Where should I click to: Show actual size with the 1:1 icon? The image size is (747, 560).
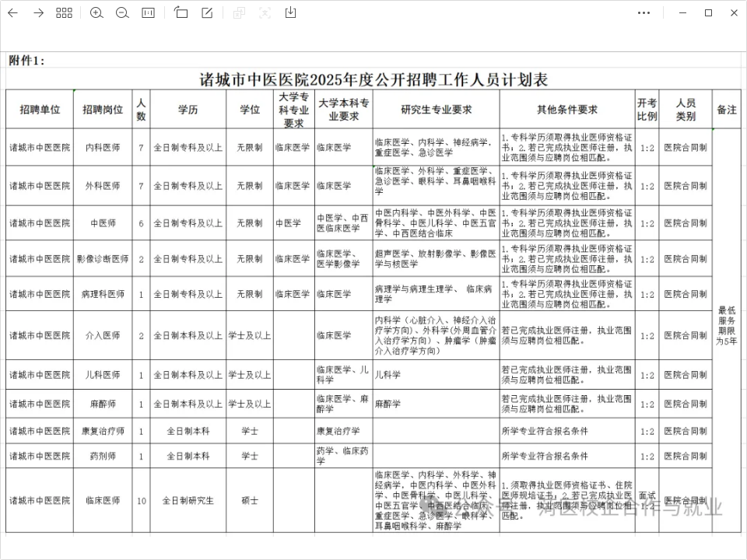click(x=148, y=13)
